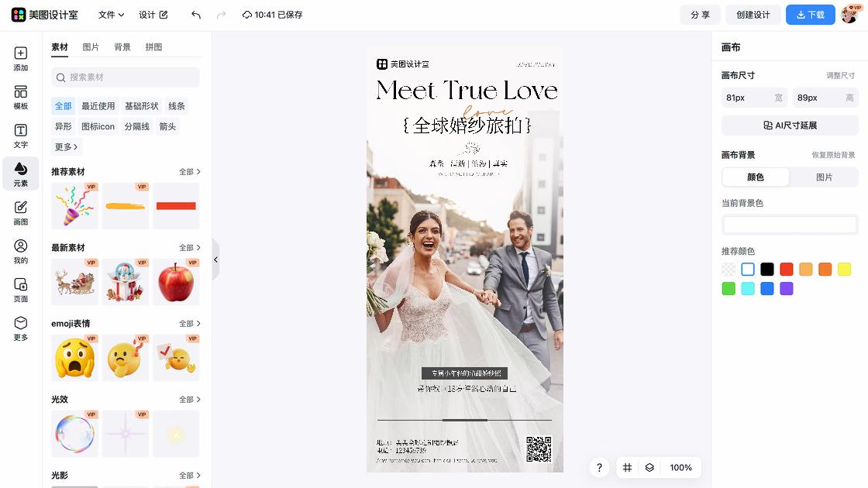Image resolution: width=868 pixels, height=488 pixels.
Task: Open the 页面 pages panel
Action: click(21, 290)
